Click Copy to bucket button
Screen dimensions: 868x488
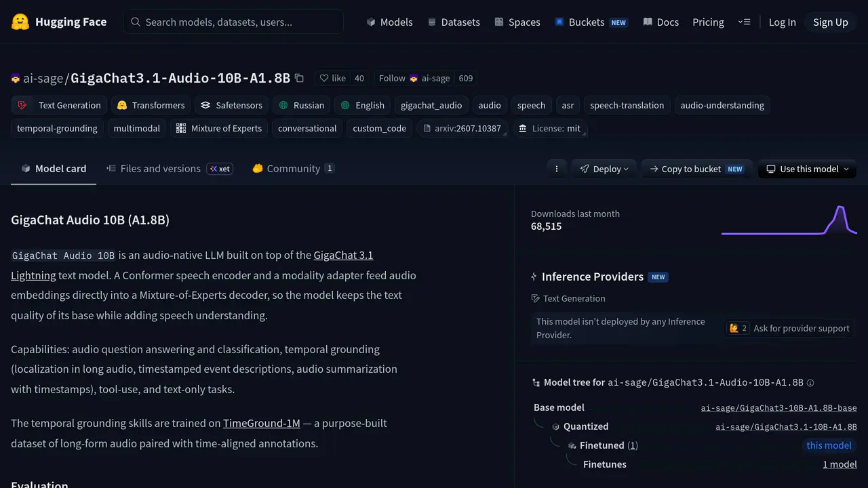coord(696,169)
